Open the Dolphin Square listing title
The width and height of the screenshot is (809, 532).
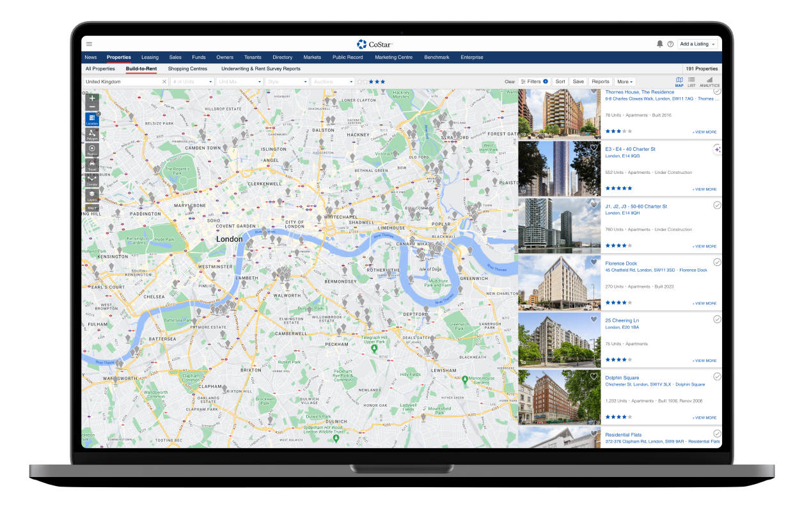click(x=622, y=377)
